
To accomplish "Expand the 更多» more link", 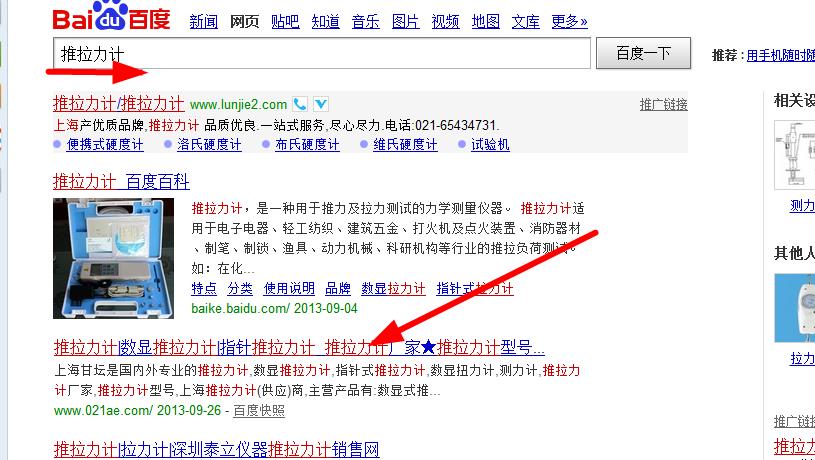I will [x=570, y=22].
